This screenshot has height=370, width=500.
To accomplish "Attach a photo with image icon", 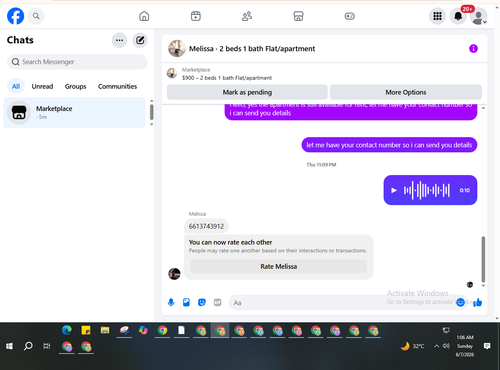I will 186,302.
